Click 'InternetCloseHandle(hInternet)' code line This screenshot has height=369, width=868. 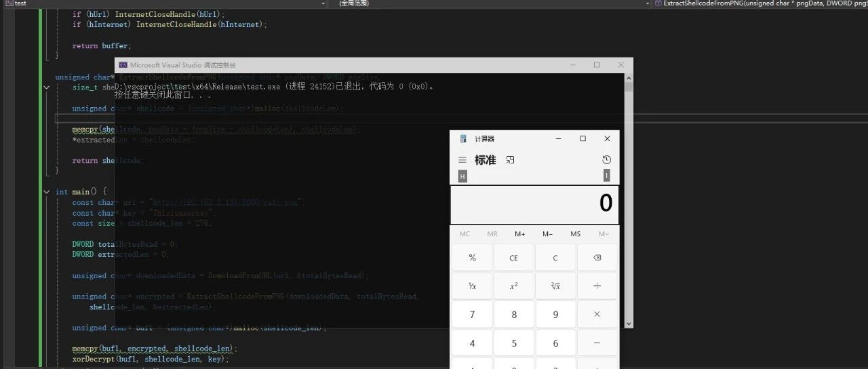point(170,24)
